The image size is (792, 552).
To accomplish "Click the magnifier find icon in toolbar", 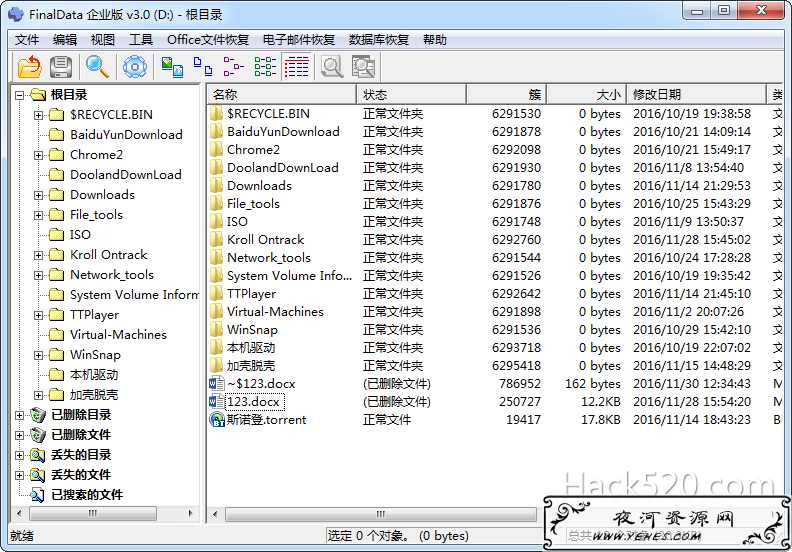I will pyautogui.click(x=97, y=66).
